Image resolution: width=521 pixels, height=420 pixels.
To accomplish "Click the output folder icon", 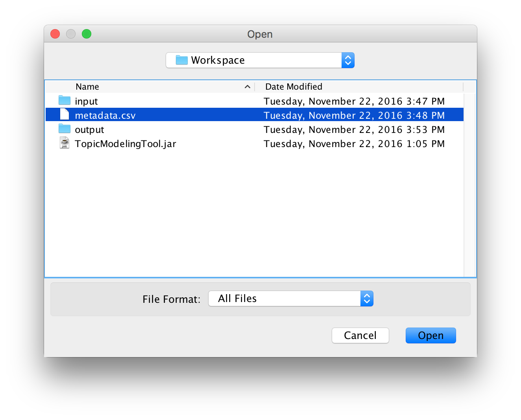I will [x=65, y=129].
